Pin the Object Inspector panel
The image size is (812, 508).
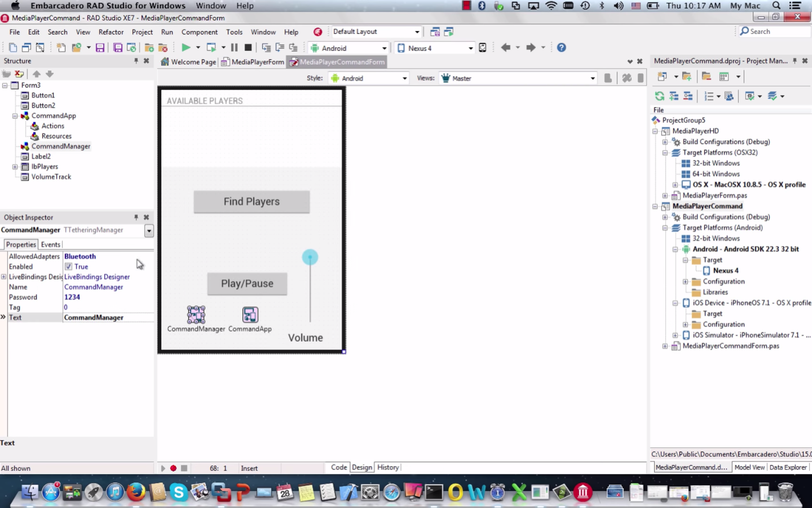coord(136,217)
